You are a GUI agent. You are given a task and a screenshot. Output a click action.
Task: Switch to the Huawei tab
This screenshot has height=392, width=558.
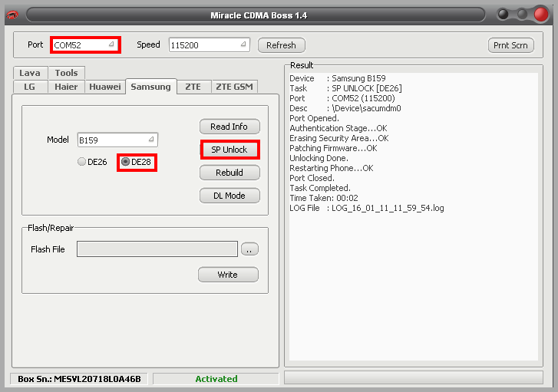click(x=105, y=87)
